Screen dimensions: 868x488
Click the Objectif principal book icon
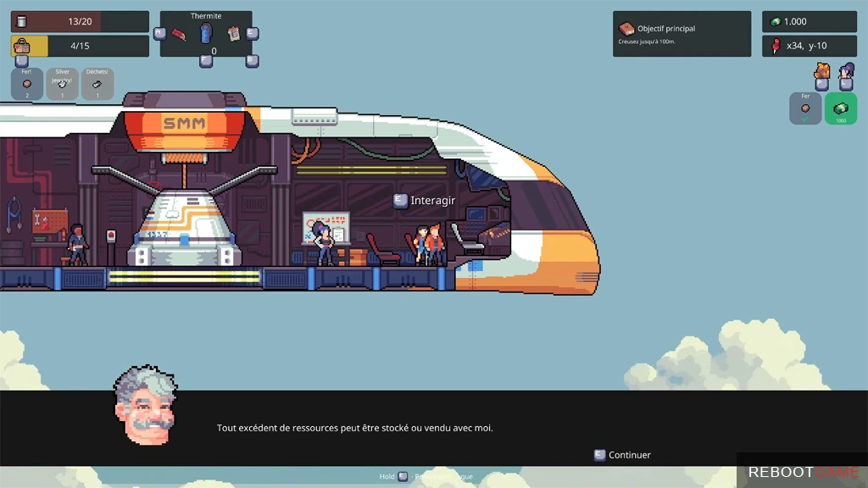626,29
